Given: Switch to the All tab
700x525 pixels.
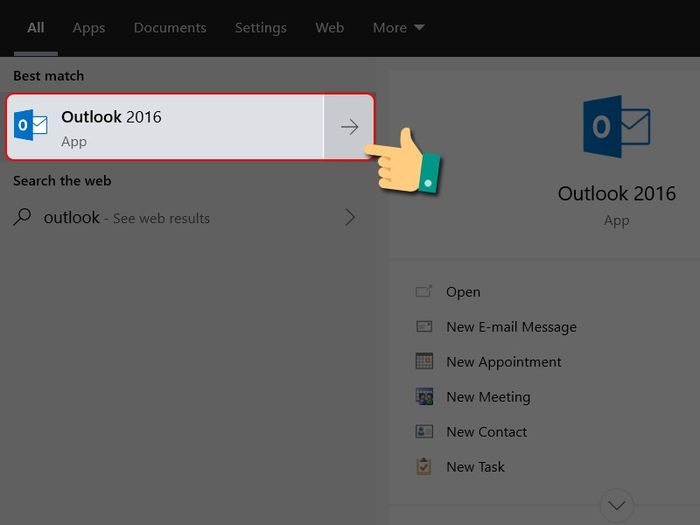Looking at the screenshot, I should click(x=36, y=28).
